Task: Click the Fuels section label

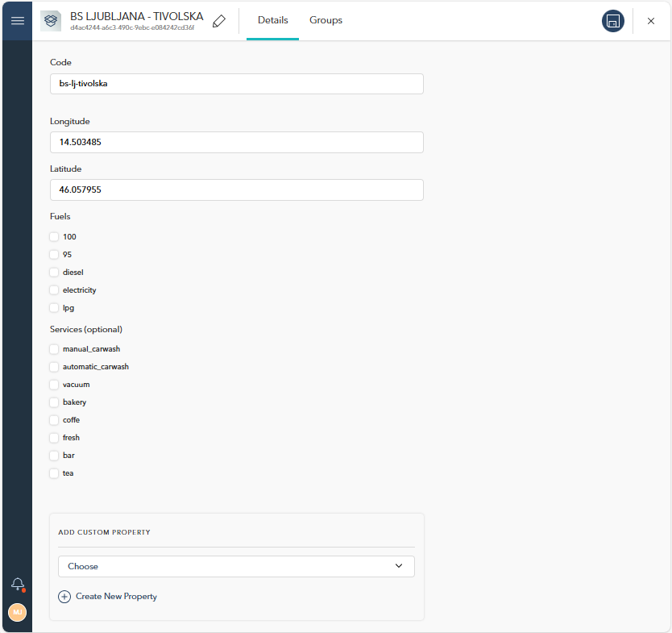Action: click(60, 217)
